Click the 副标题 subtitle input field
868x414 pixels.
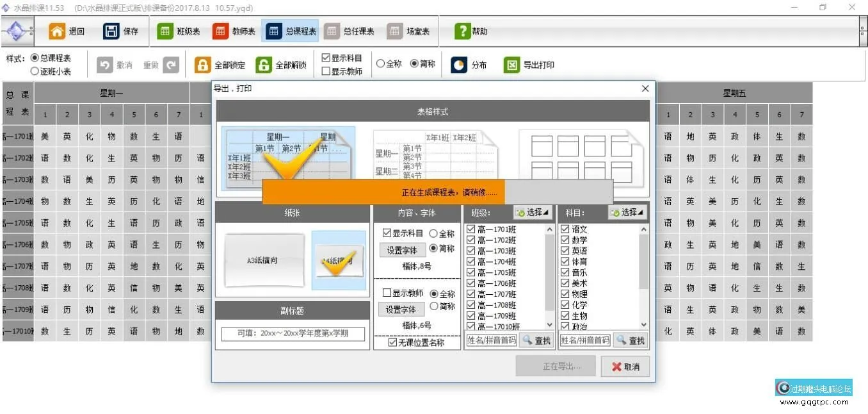tap(293, 334)
